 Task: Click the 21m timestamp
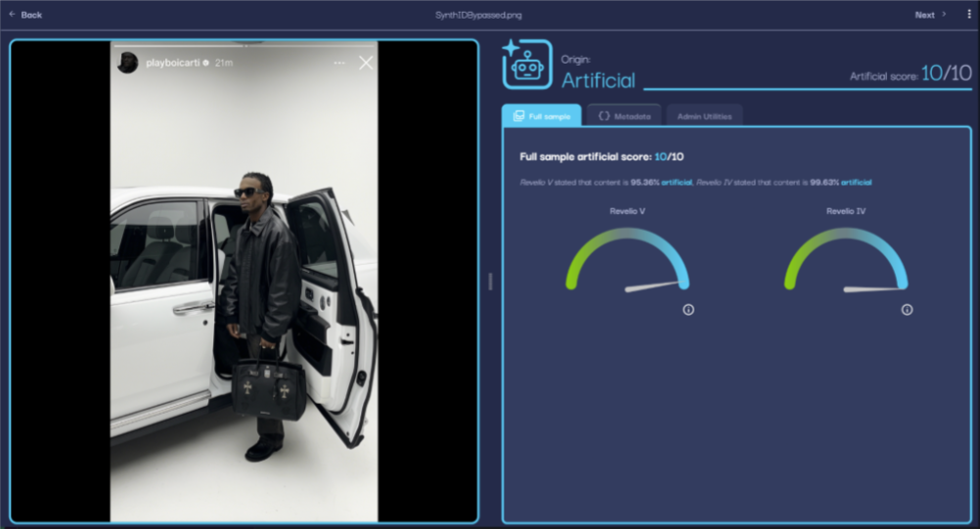pyautogui.click(x=224, y=64)
